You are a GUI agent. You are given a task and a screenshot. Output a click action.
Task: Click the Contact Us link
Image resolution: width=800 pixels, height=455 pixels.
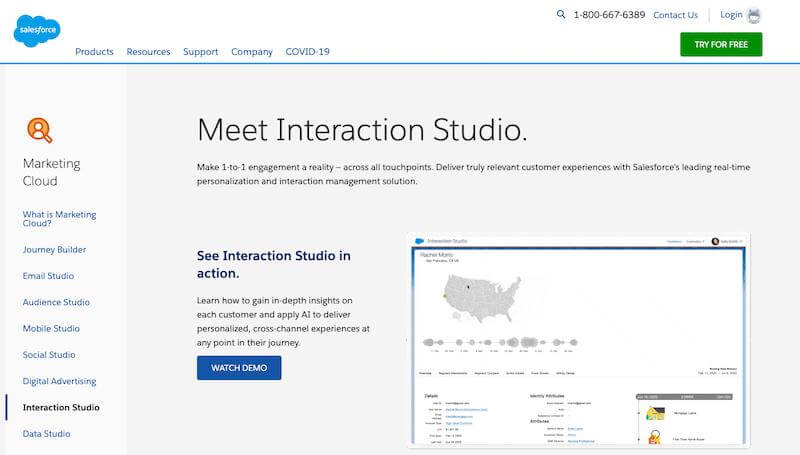[675, 15]
